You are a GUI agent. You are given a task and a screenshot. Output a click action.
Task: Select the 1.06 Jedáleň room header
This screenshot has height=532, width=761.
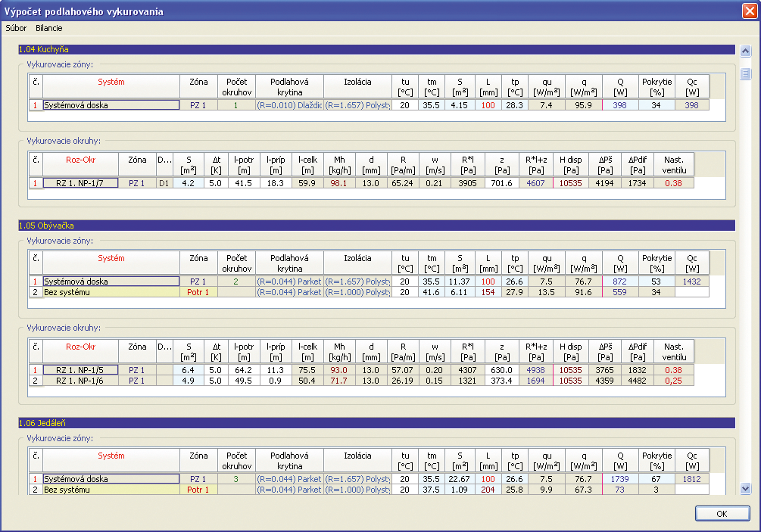coord(376,423)
